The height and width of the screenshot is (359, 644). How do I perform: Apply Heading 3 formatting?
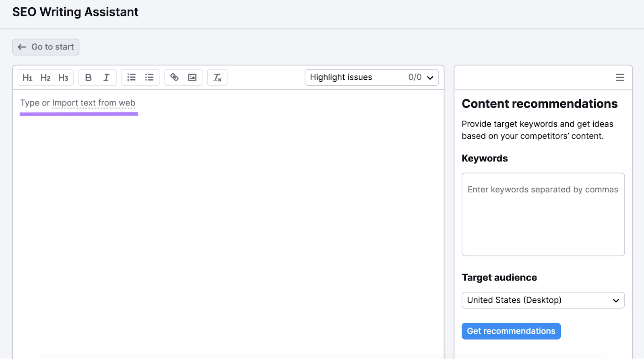tap(63, 77)
